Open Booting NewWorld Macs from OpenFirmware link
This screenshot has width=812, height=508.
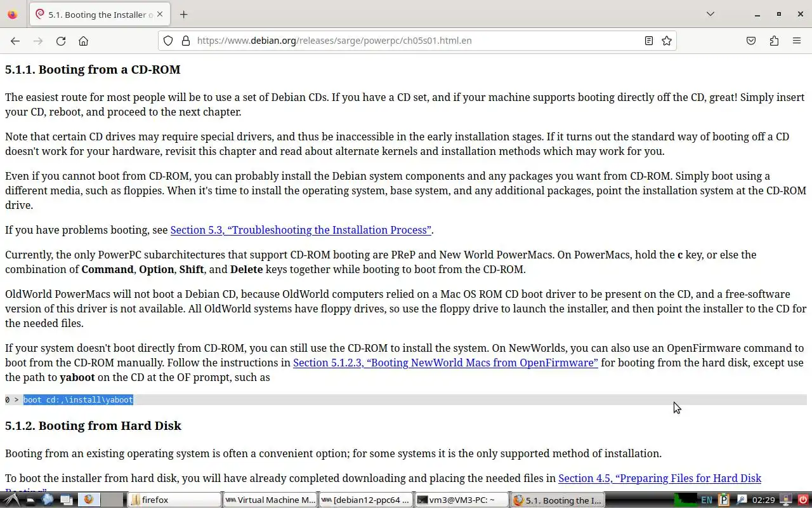[445, 363]
